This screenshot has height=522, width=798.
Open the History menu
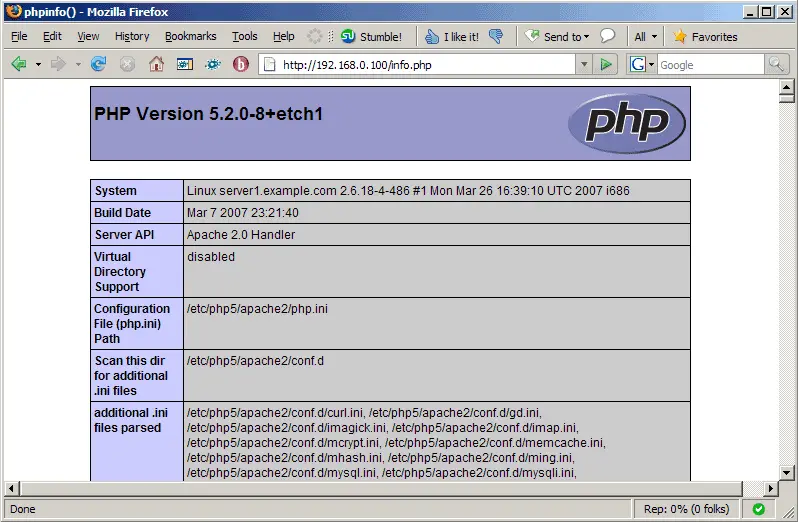(x=132, y=36)
